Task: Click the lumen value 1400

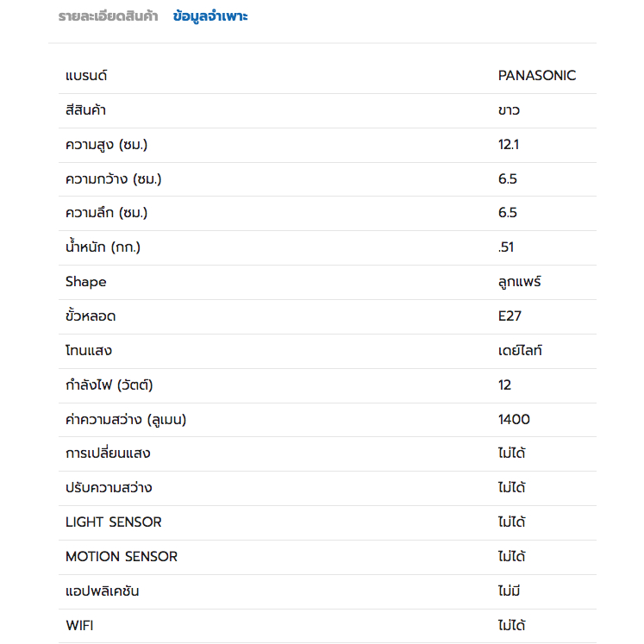Action: (x=514, y=419)
